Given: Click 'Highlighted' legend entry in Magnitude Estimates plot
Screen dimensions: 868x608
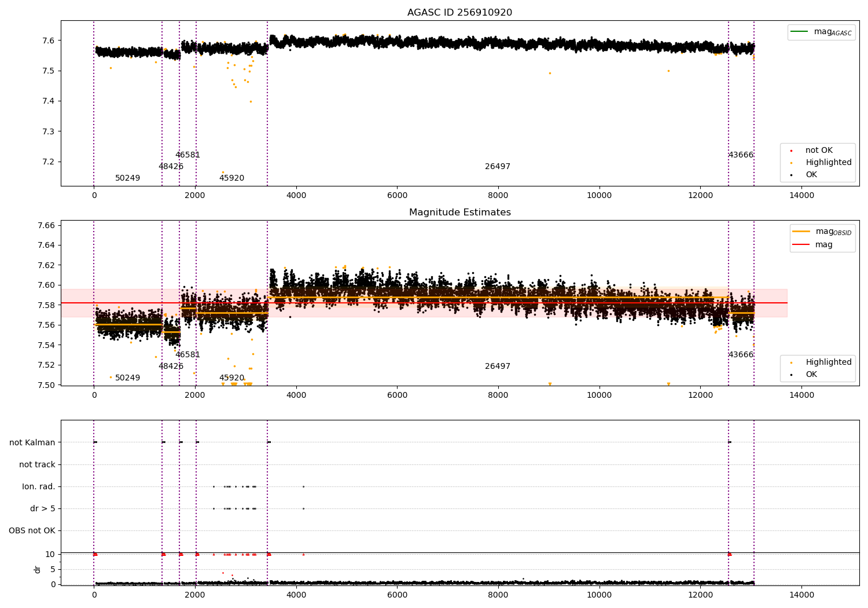Looking at the screenshot, I should 828,362.
